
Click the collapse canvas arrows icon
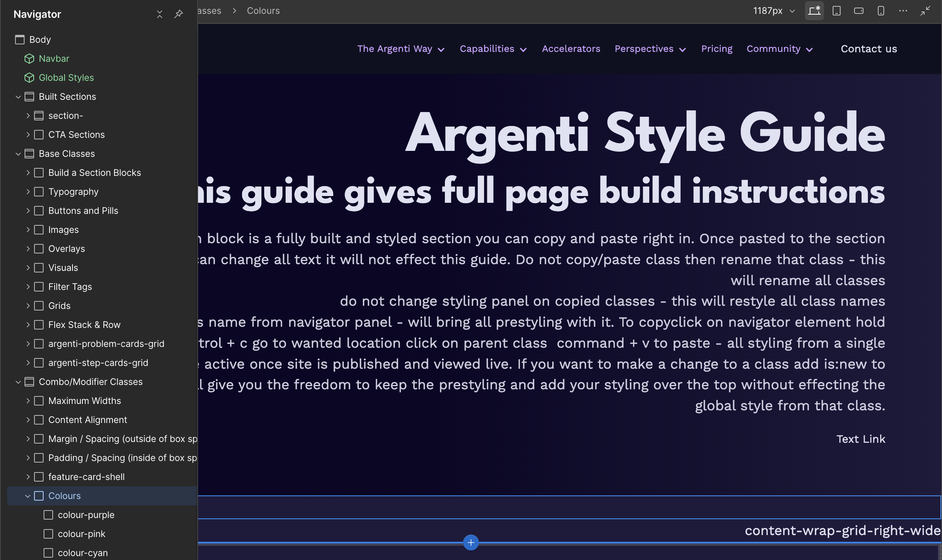[925, 11]
